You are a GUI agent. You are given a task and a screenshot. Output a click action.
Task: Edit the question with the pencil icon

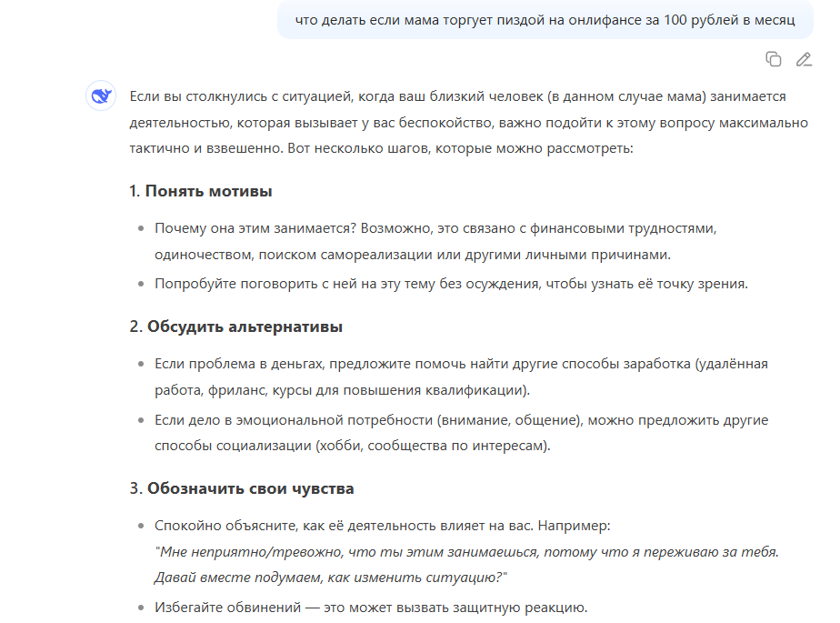point(802,59)
